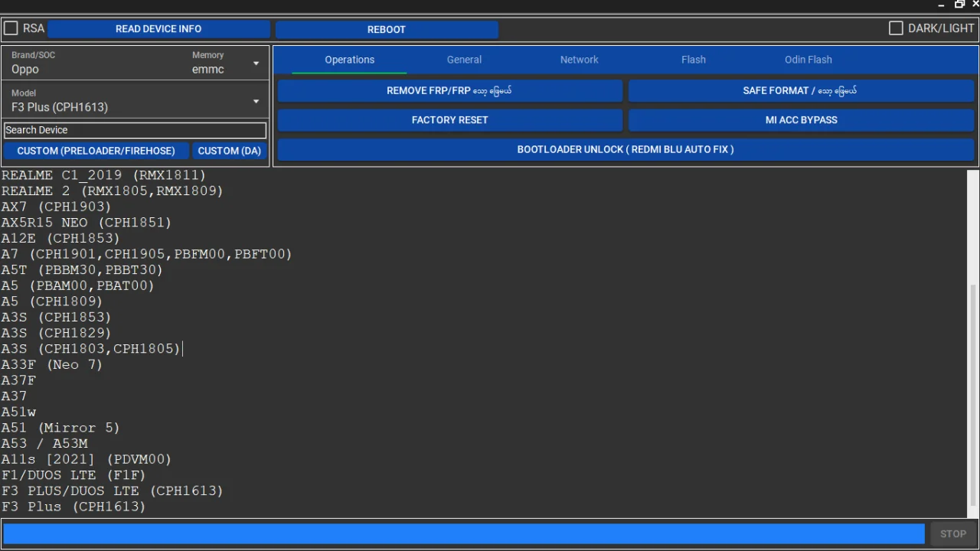The height and width of the screenshot is (551, 980).
Task: Minimize the application window
Action: 942,5
